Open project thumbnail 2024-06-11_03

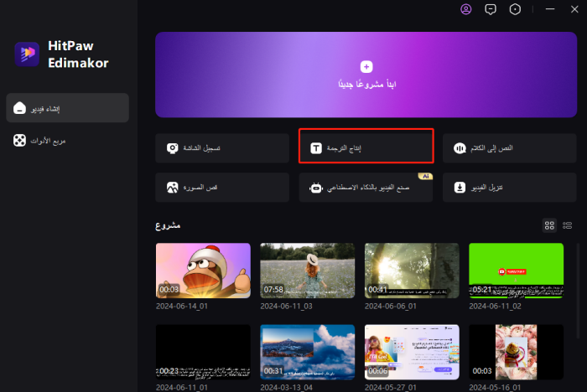click(x=308, y=271)
